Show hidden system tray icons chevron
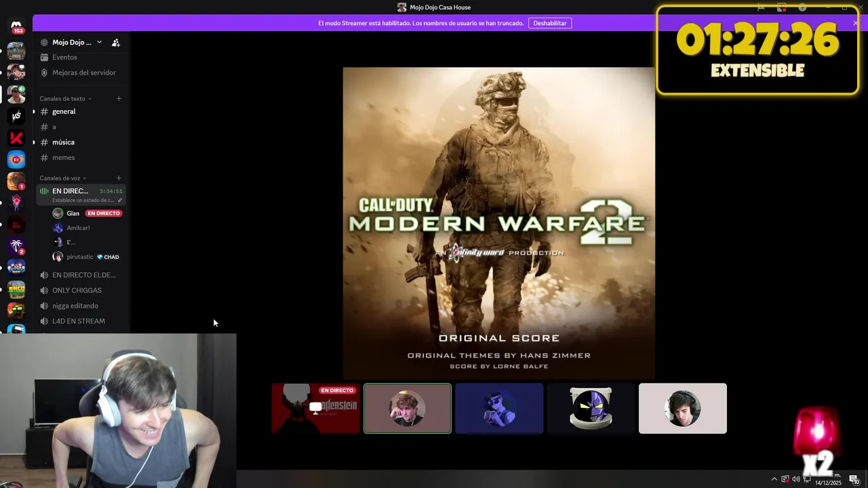The height and width of the screenshot is (488, 868). tap(774, 479)
